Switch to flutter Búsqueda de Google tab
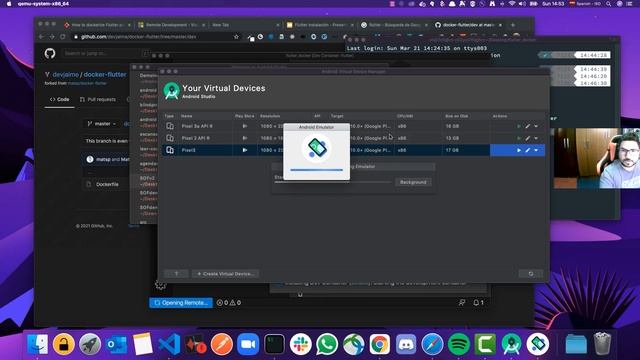The height and width of the screenshot is (360, 640). tap(394, 25)
